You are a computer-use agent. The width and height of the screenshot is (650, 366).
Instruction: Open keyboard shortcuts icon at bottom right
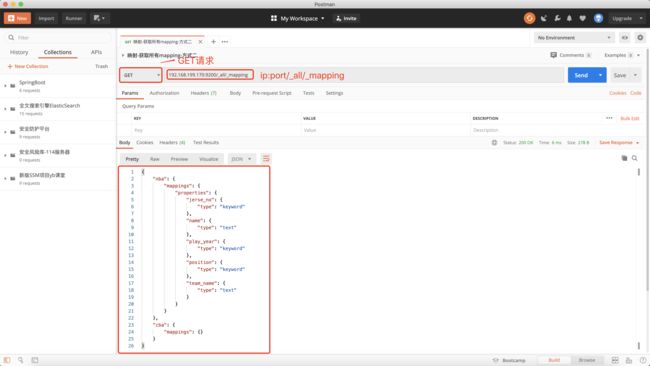pos(629,360)
